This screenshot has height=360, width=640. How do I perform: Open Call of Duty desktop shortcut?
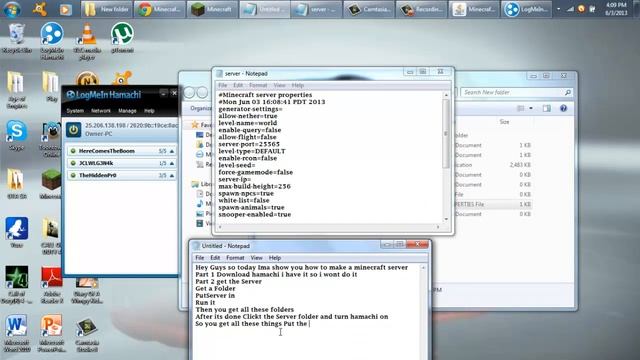(16, 285)
